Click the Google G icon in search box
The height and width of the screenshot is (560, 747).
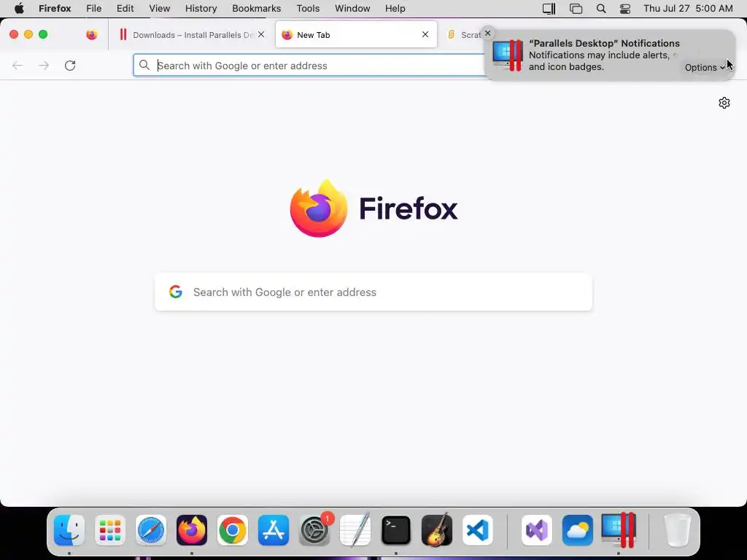tap(176, 292)
